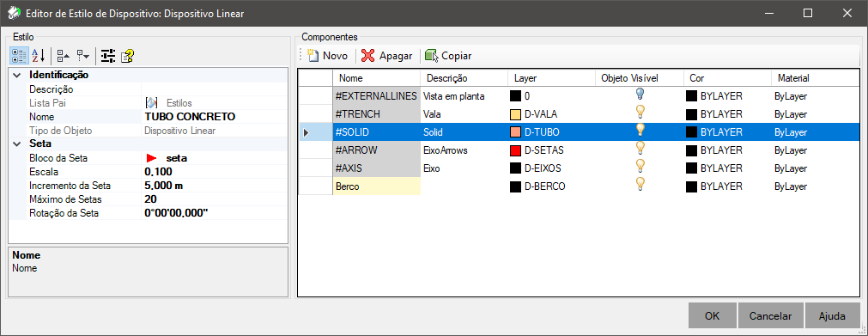868x336 pixels.
Task: Click the ByLayer material in Berco row
Action: tap(791, 186)
